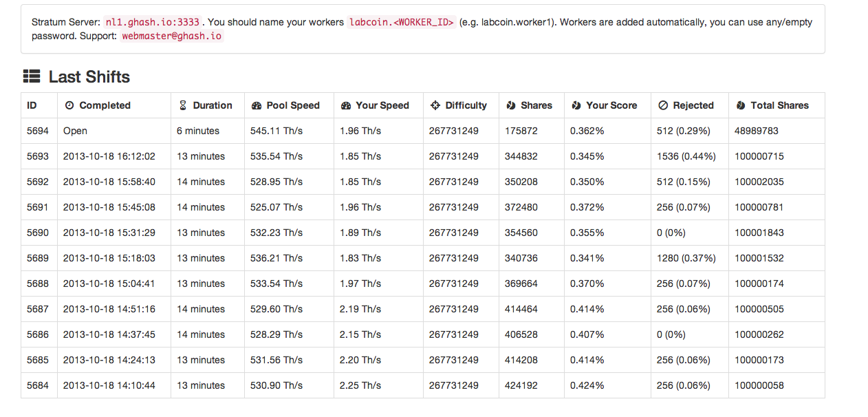This screenshot has height=417, width=868.
Task: Click shift ID 5693 in the table
Action: coord(38,156)
